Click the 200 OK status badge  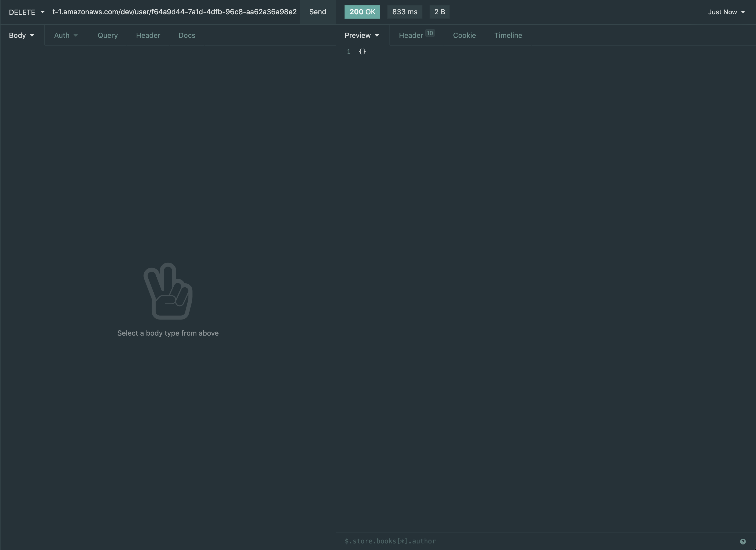pyautogui.click(x=362, y=12)
